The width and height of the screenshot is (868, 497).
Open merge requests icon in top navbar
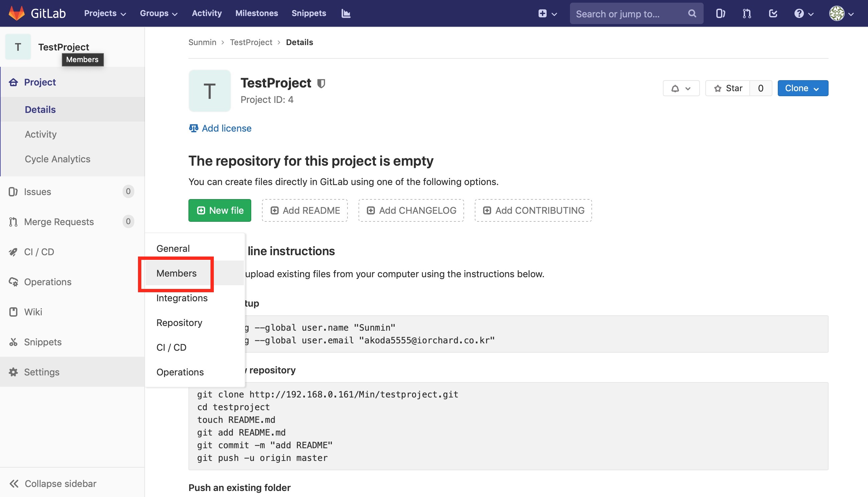click(x=746, y=13)
